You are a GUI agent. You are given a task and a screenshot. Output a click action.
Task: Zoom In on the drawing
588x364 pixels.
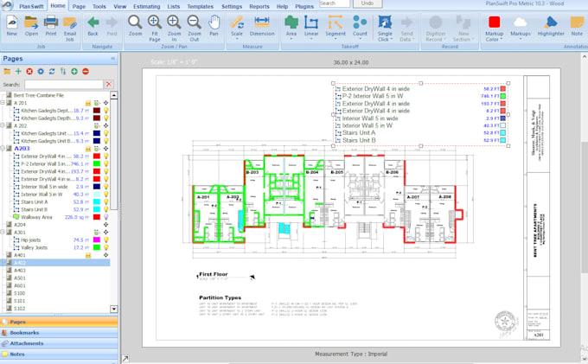[174, 29]
